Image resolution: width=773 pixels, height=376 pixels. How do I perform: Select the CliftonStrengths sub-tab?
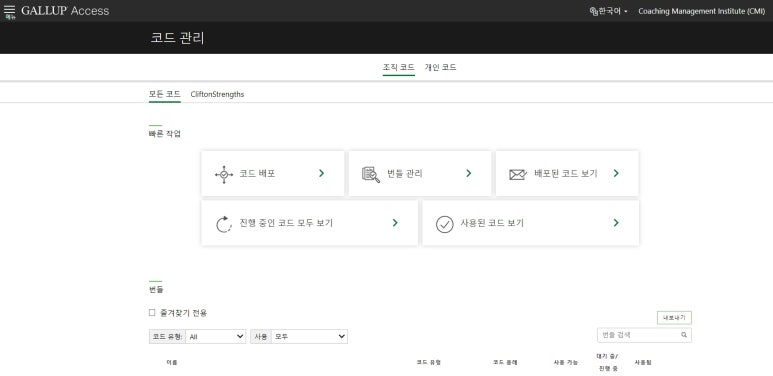point(217,94)
